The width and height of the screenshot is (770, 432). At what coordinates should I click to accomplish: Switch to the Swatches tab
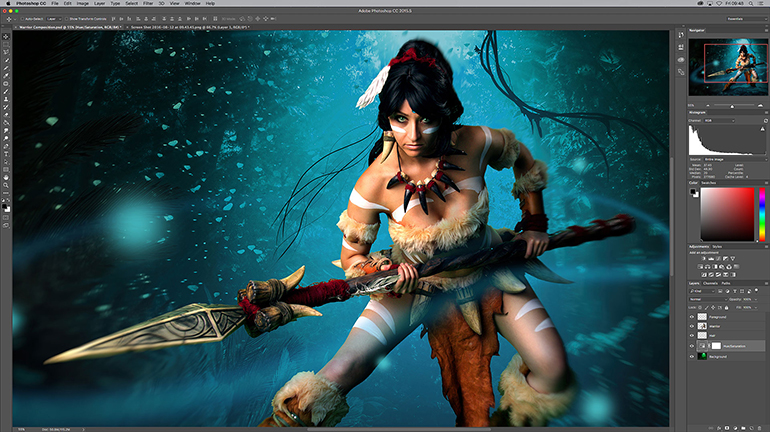[x=708, y=183]
